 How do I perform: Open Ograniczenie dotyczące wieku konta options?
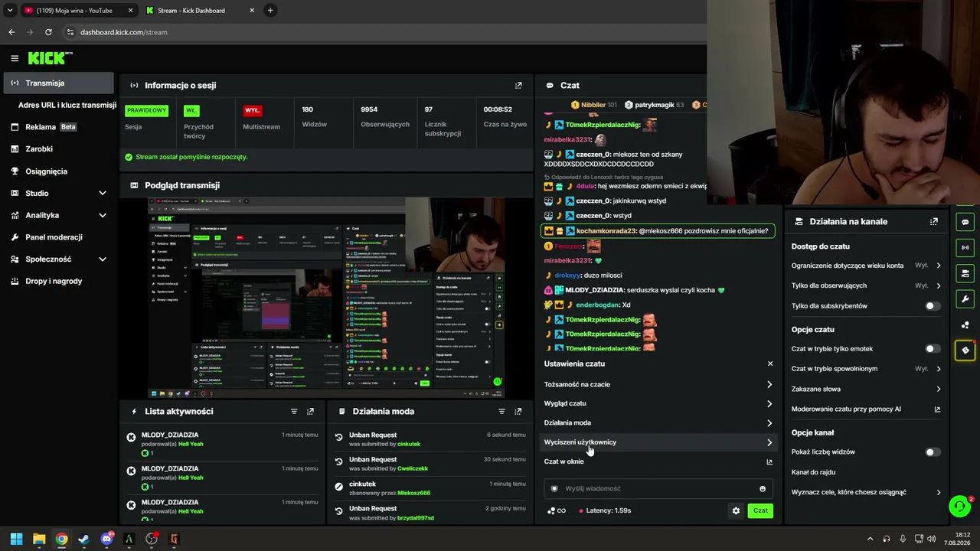tap(866, 266)
